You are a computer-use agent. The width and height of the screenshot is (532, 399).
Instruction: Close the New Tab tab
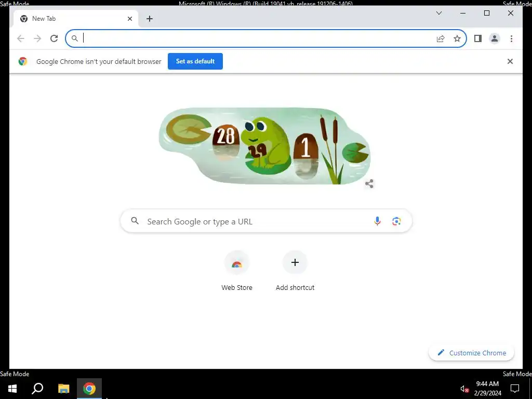(x=129, y=19)
